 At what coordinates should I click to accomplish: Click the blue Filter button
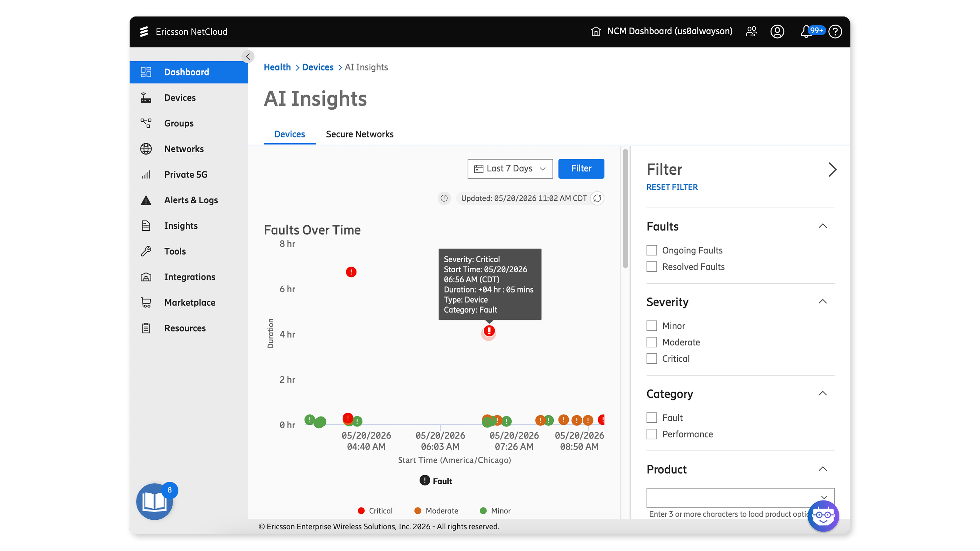point(581,168)
